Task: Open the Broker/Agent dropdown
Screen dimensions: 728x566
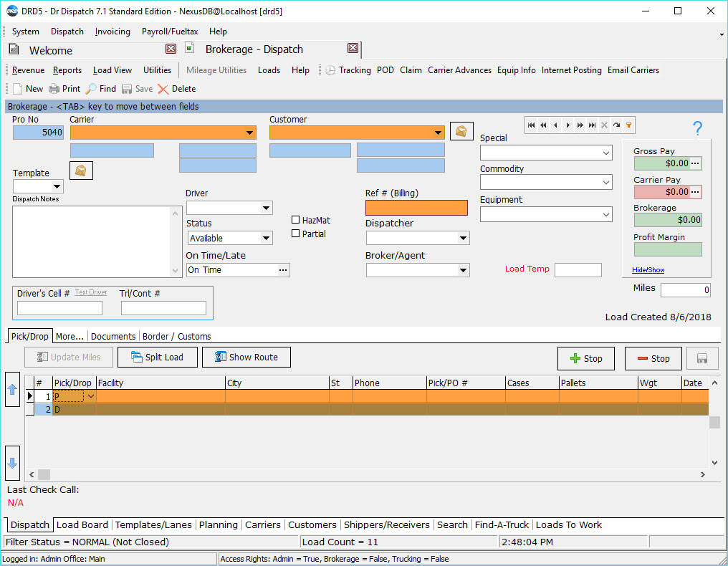Action: [463, 270]
